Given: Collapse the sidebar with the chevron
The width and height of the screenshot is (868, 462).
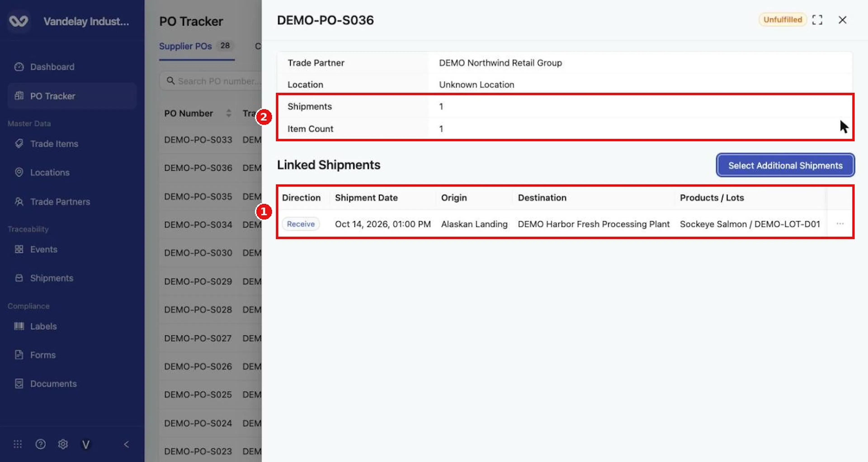Looking at the screenshot, I should coord(126,444).
